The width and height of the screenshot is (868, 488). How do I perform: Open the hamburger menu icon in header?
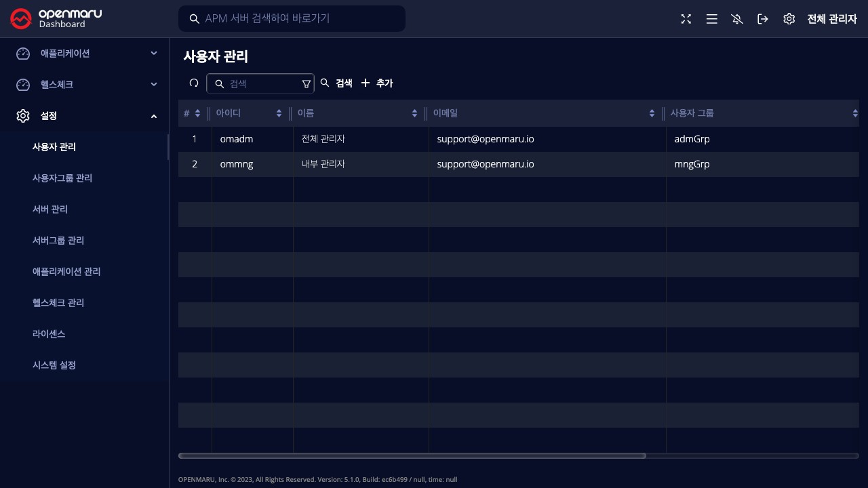711,19
